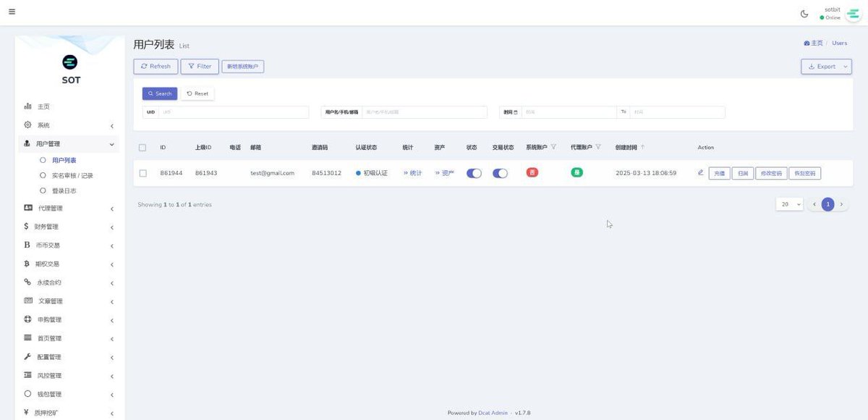Tick the select-all checkbox in table header

click(142, 148)
